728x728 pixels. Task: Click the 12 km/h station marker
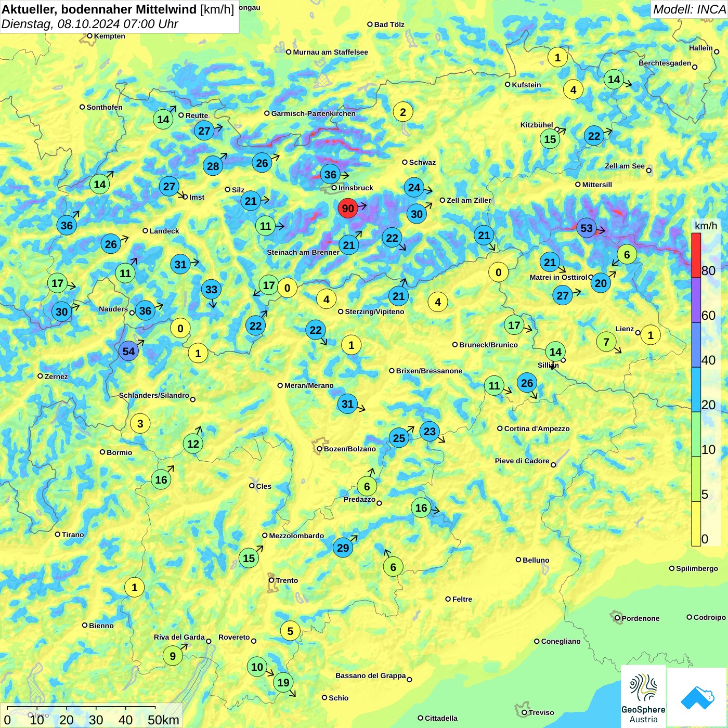(x=193, y=444)
